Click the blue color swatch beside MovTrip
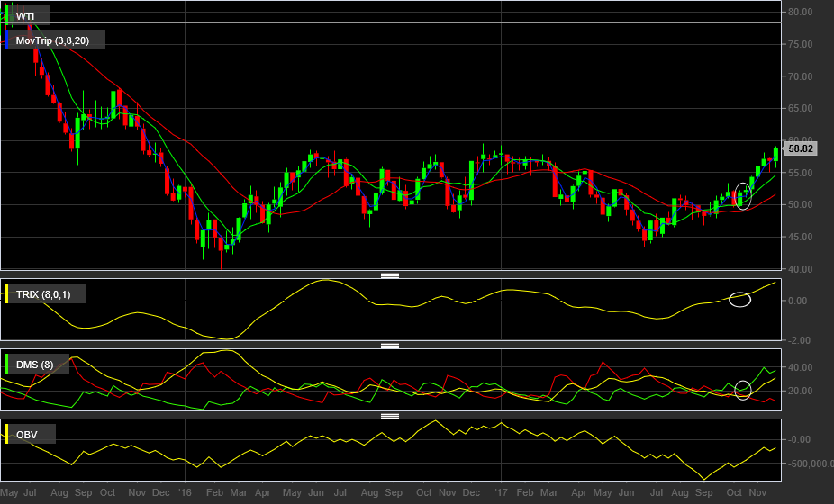Viewport: 834px width, 504px height. coord(7,40)
